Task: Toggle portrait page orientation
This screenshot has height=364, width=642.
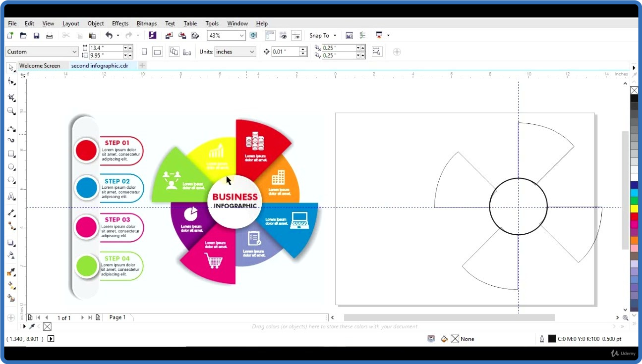Action: tap(144, 52)
